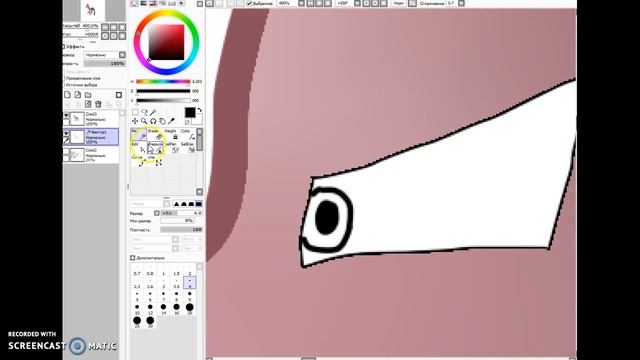
Task: Select the Weight tool
Action: [x=171, y=135]
